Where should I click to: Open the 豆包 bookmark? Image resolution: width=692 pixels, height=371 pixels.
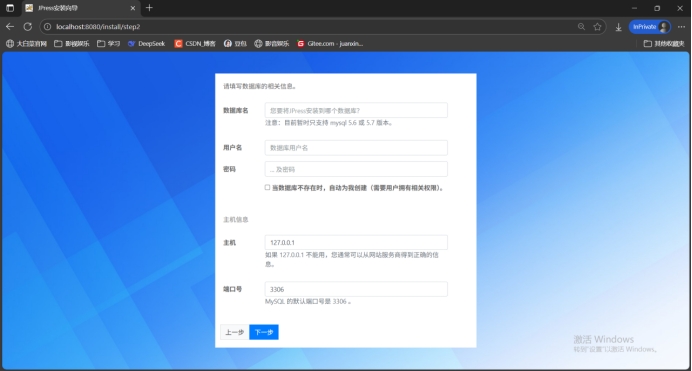point(235,44)
